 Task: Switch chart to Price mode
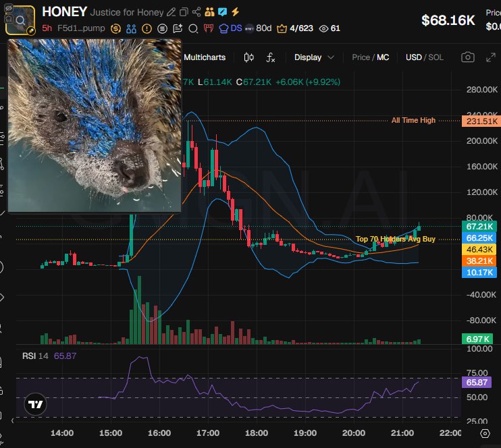[x=361, y=57]
